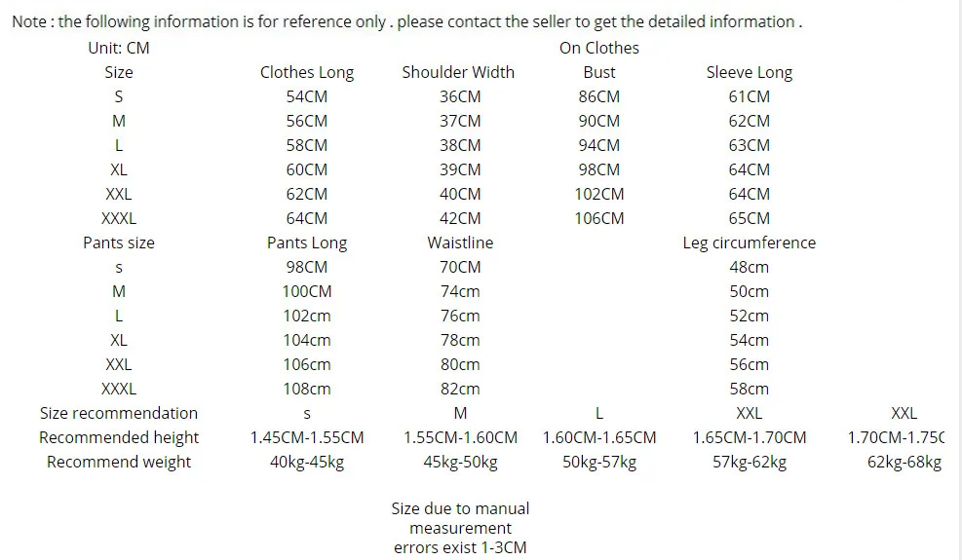Select the 'Waistline' column header
Screen dimensions: 962x560
460,243
